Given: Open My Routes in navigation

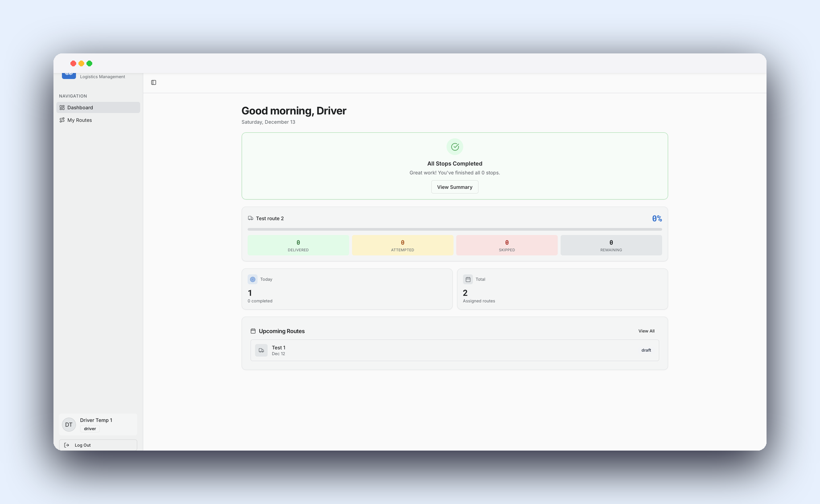Looking at the screenshot, I should (x=98, y=120).
